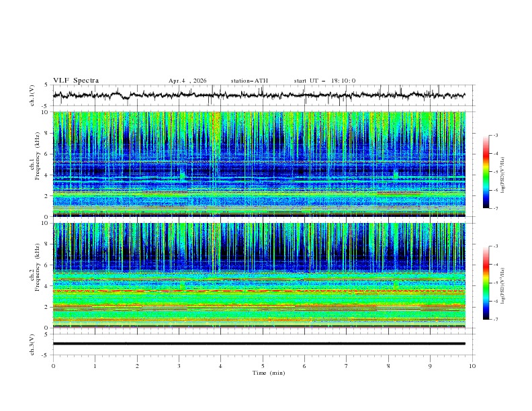Click the "VLF Spectra" plot title
The image size is (532, 411).
click(x=76, y=81)
